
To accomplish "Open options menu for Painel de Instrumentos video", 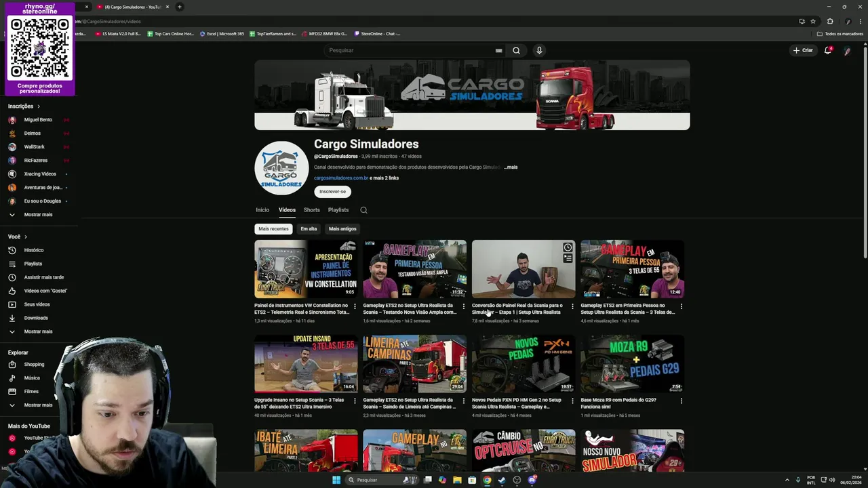I will tap(355, 306).
